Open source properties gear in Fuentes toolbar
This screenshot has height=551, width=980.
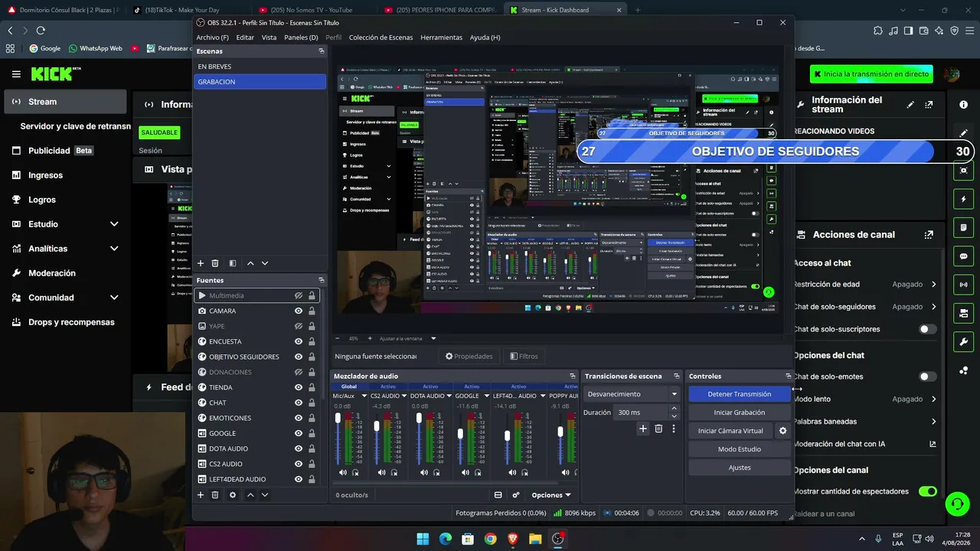[233, 495]
